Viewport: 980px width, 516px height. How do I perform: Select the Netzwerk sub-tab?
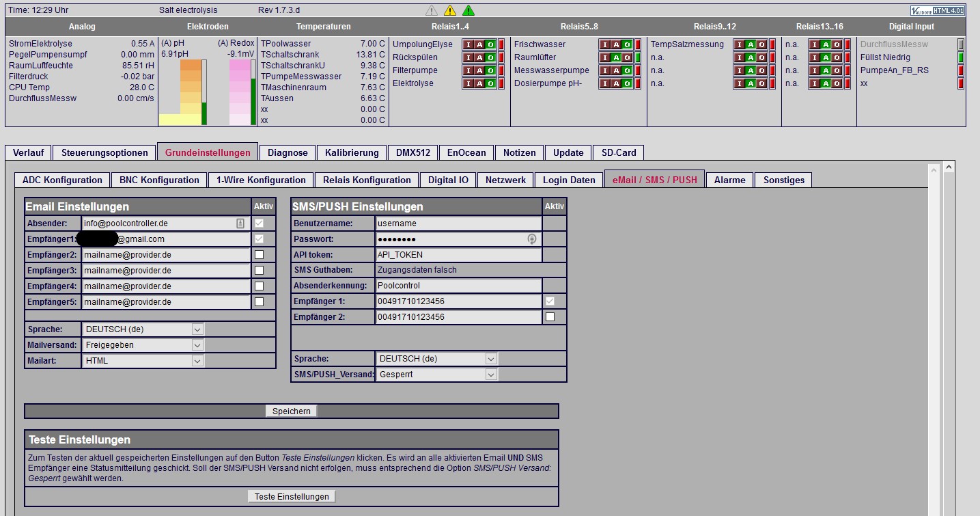click(x=505, y=180)
